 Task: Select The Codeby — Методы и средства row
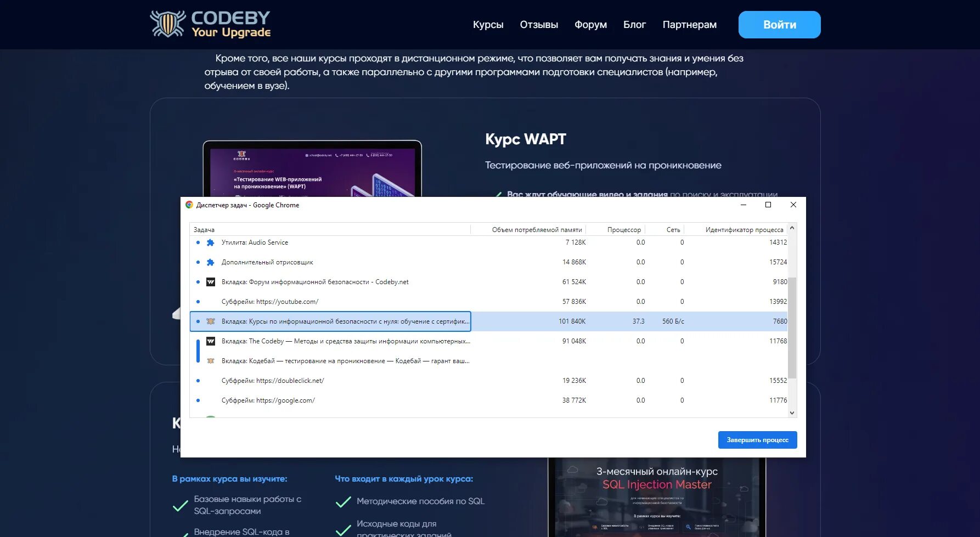[488, 341]
